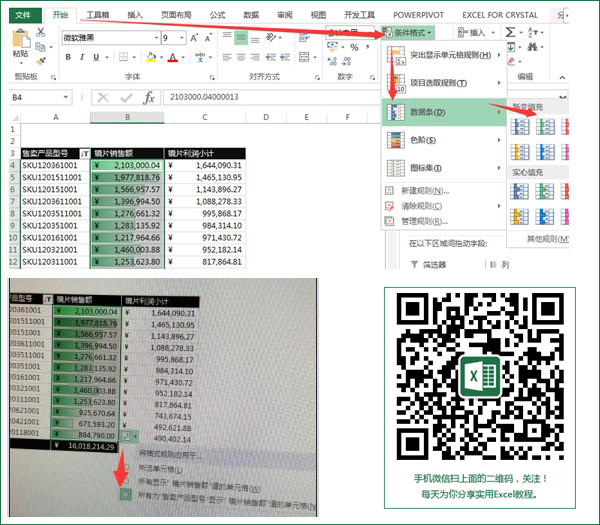
Task: Click the Italic formatting icon
Action: tap(82, 57)
